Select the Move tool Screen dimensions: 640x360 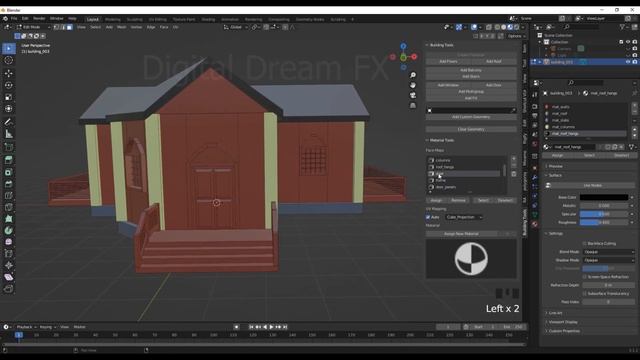9,73
